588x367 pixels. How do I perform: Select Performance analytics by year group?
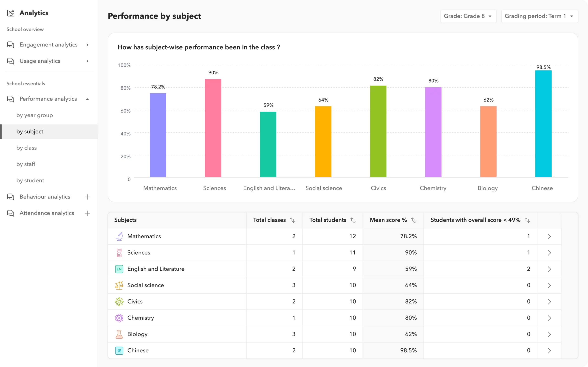35,115
